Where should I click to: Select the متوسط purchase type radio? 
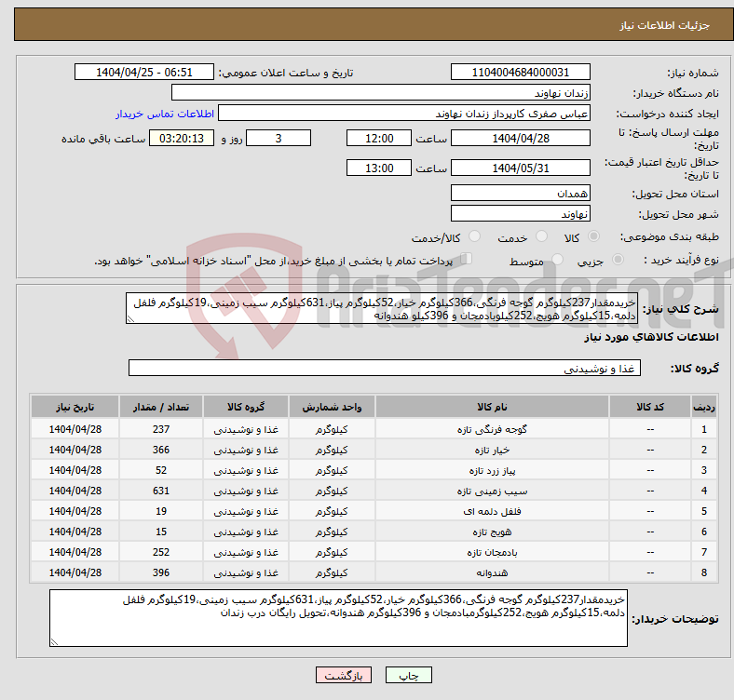(557, 259)
